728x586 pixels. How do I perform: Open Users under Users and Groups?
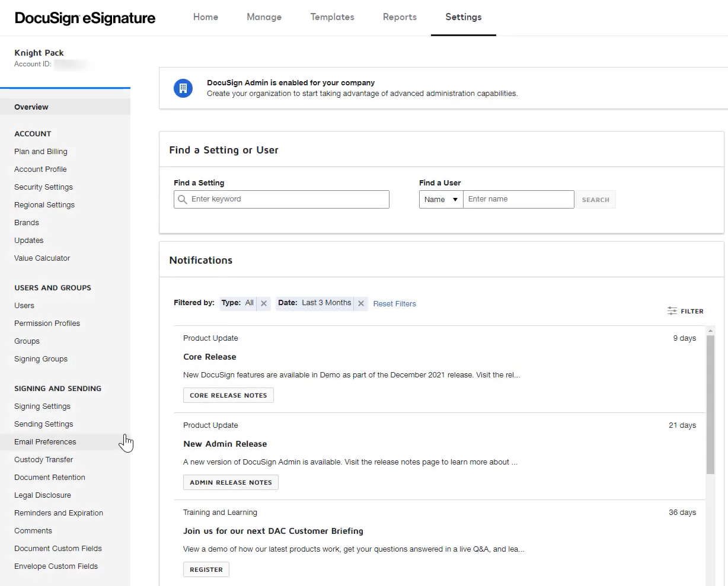[24, 306]
